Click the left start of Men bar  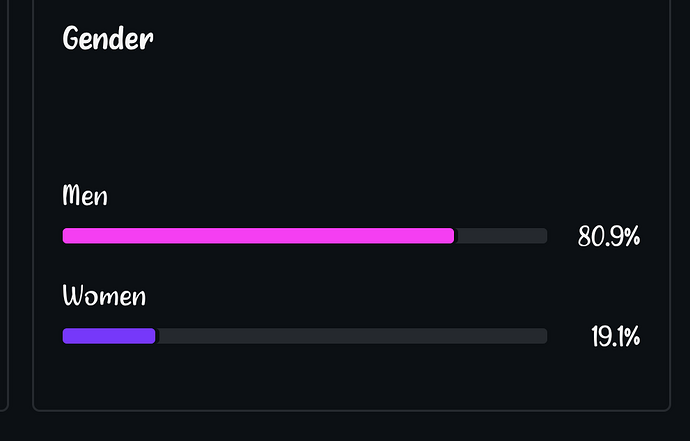pos(66,236)
